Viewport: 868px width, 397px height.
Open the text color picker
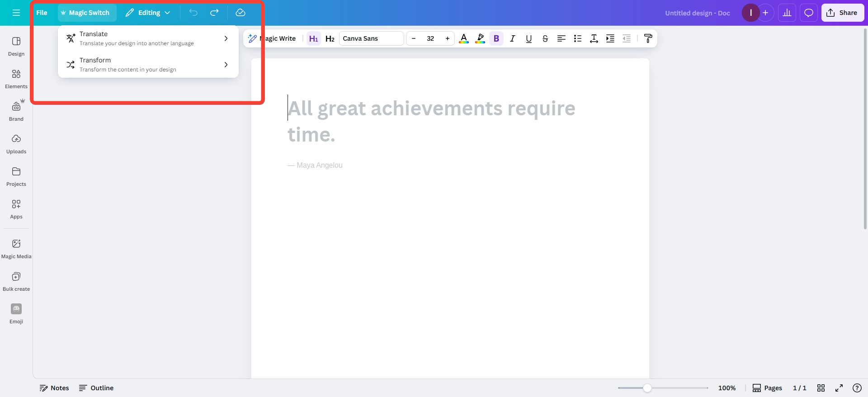(x=464, y=38)
